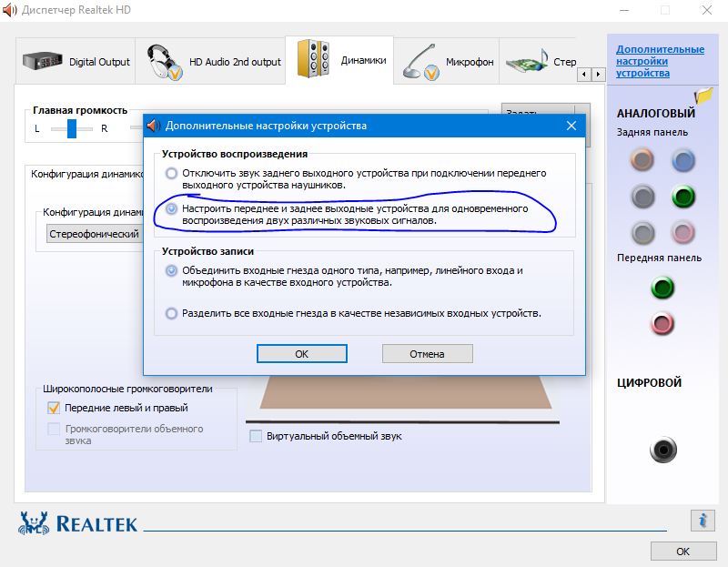
Task: Click the L/R balance slider handle
Action: pyautogui.click(x=72, y=128)
